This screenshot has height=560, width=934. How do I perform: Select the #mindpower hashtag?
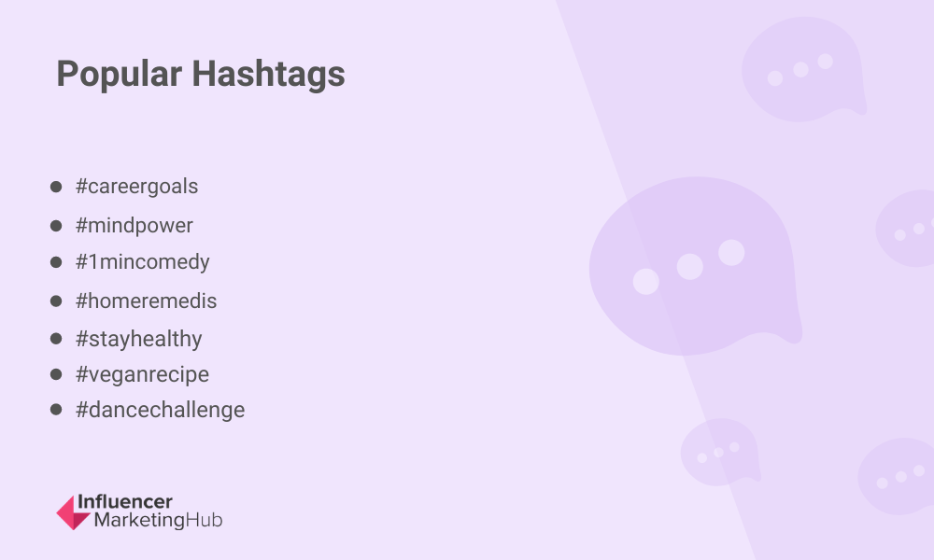pos(134,226)
